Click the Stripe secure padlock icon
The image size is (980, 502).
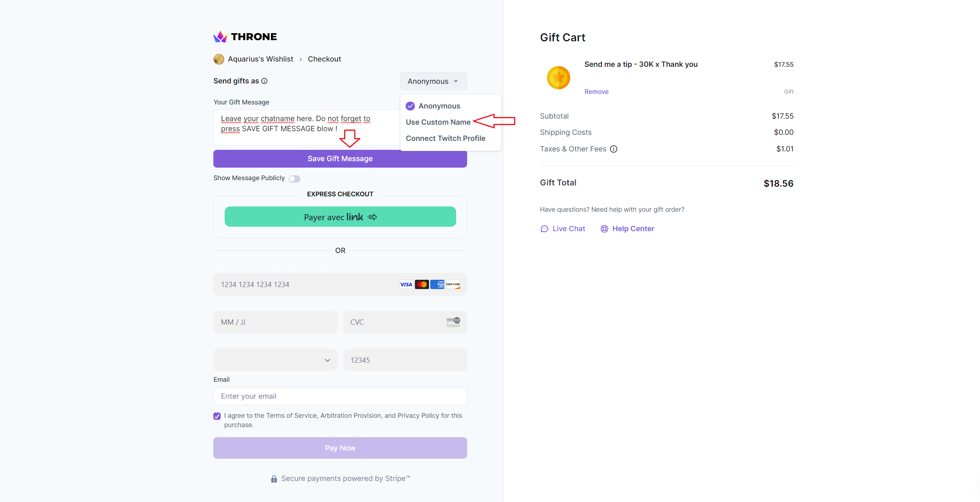point(274,479)
